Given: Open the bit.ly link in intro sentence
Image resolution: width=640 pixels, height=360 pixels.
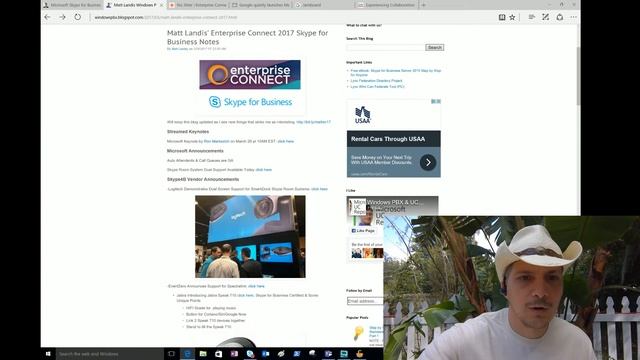Looking at the screenshot, I should [313, 122].
